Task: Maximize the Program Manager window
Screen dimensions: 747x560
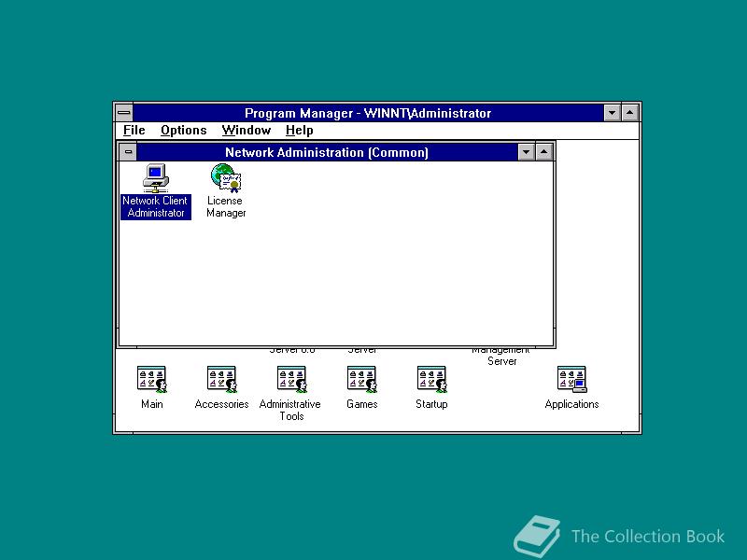Action: pos(629,113)
